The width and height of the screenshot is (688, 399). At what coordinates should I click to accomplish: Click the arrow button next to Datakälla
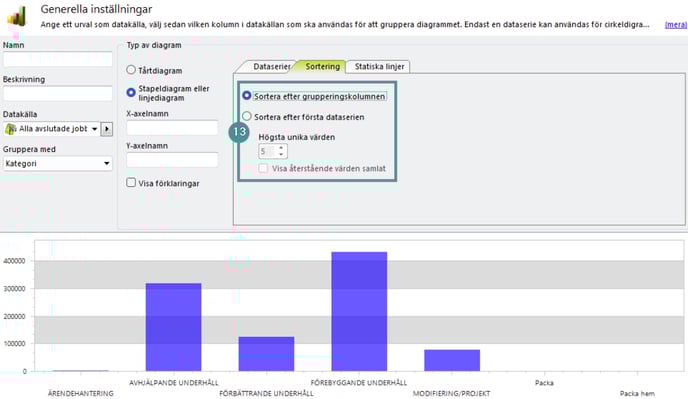coord(107,129)
